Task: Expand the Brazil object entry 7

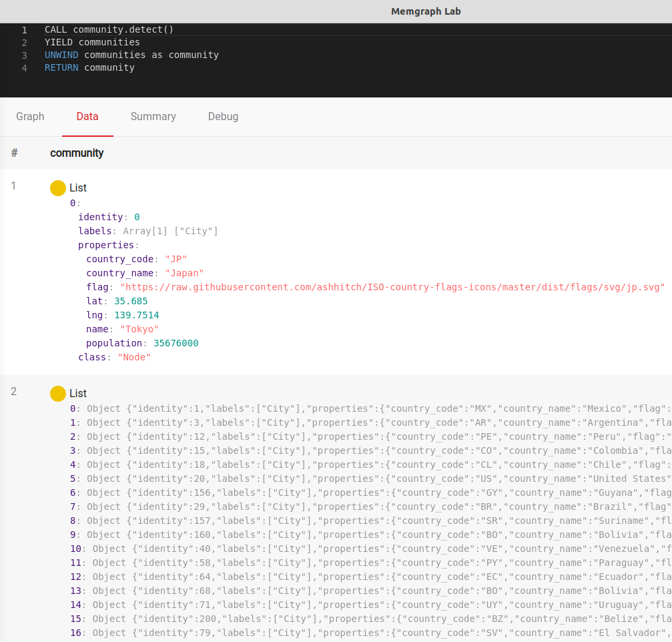Action: point(371,507)
